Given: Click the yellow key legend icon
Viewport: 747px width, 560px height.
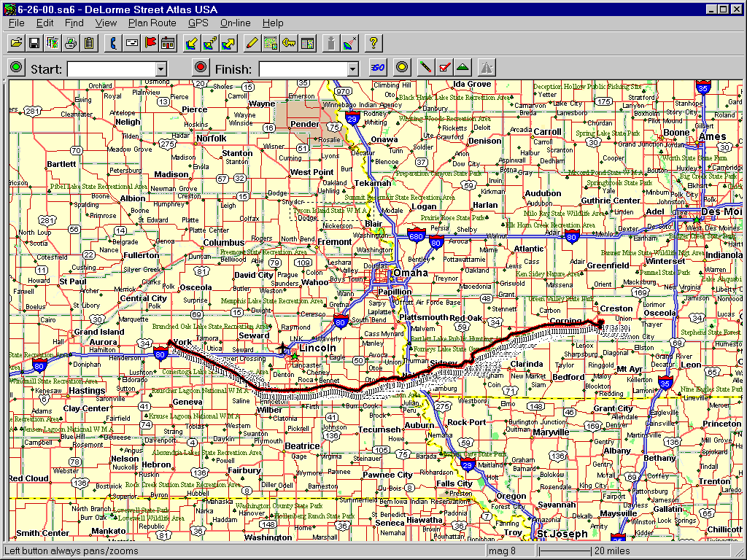Looking at the screenshot, I should (x=289, y=44).
